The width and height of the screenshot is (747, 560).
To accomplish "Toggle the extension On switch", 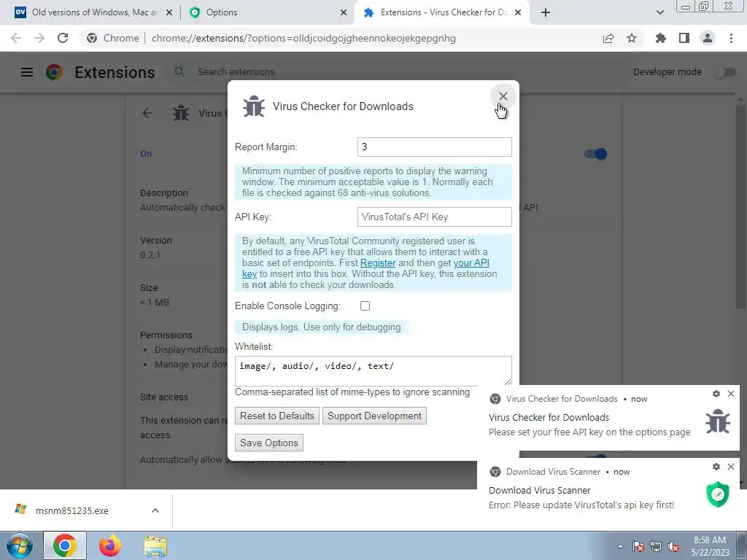I will [595, 154].
